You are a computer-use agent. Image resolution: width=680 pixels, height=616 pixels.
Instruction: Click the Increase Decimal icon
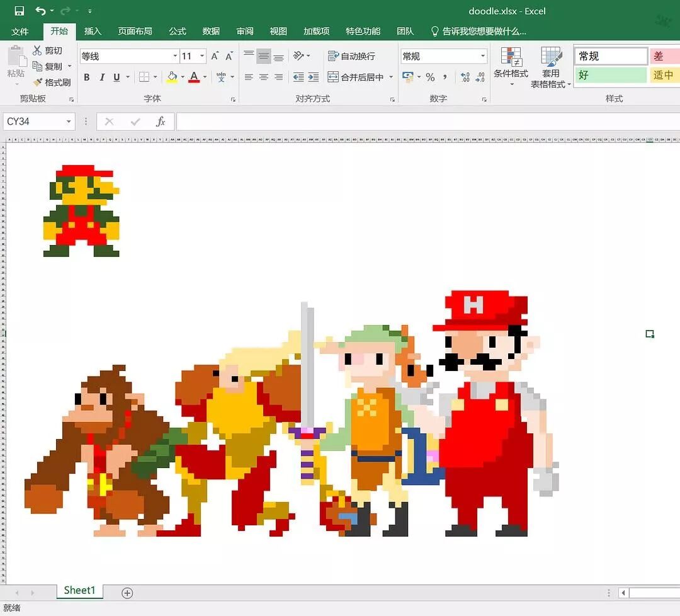(x=465, y=77)
